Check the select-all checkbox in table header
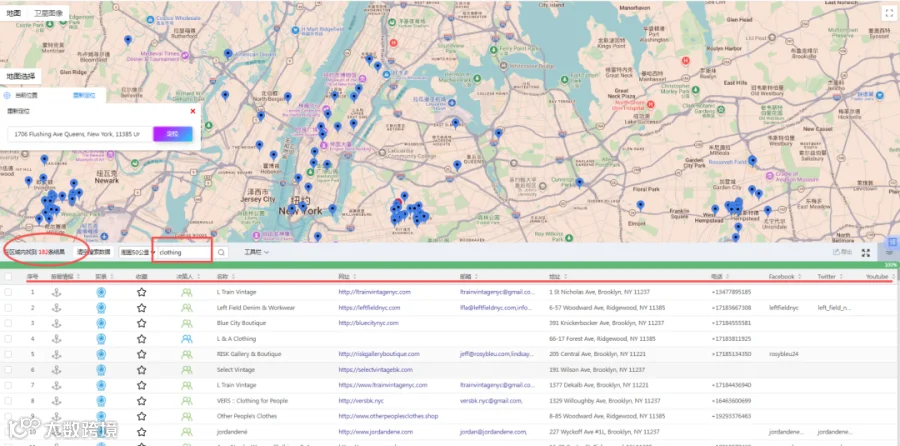The image size is (900, 446). [x=8, y=277]
